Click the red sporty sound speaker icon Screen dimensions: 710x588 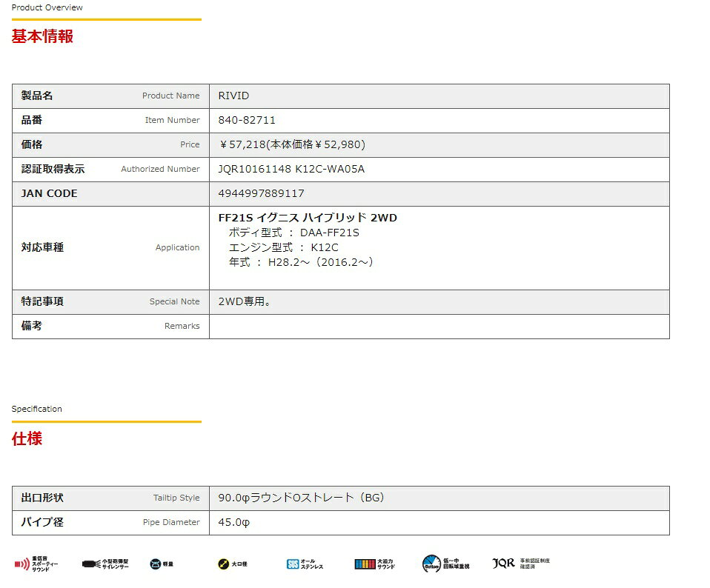(x=21, y=564)
